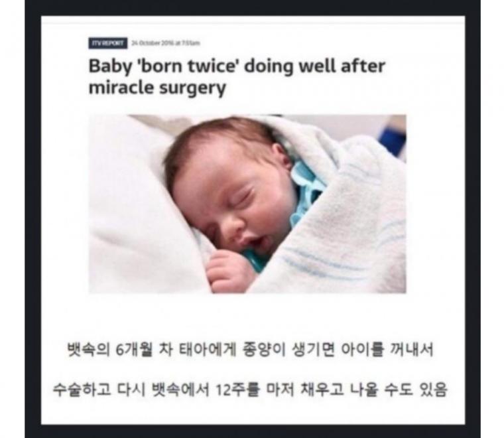This screenshot has height=438, width=504.
Task: Click the blurred blue object behind baby
Action: coord(392,139)
